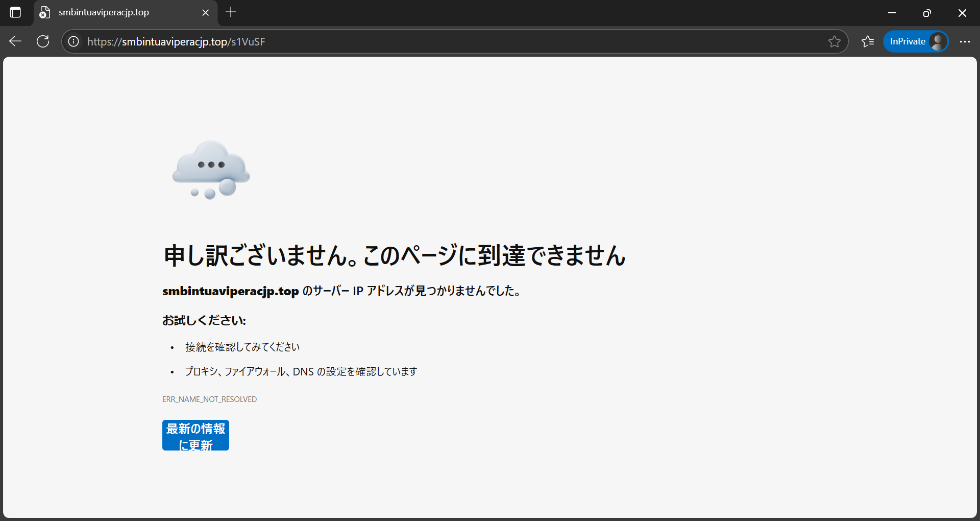This screenshot has width=980, height=521.
Task: Click the お試しください: label
Action: tap(204, 321)
